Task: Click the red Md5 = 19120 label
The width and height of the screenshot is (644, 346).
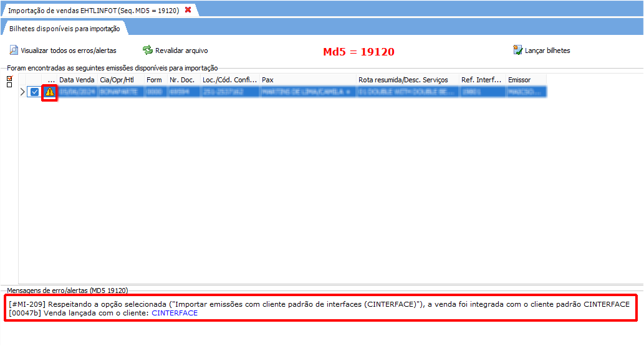Action: click(x=358, y=52)
